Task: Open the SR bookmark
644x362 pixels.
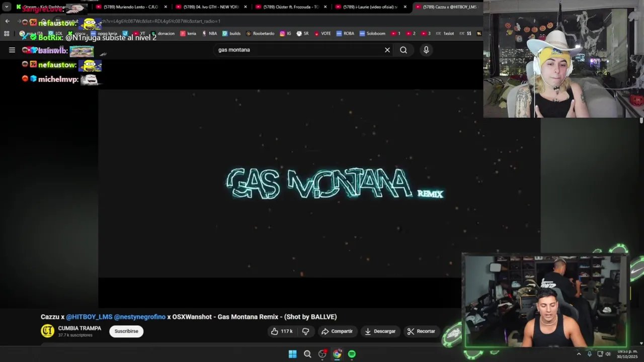Action: coord(303,34)
